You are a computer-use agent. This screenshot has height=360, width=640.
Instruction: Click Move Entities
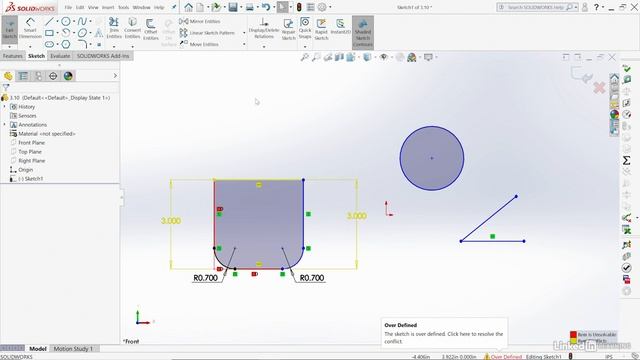click(x=199, y=44)
